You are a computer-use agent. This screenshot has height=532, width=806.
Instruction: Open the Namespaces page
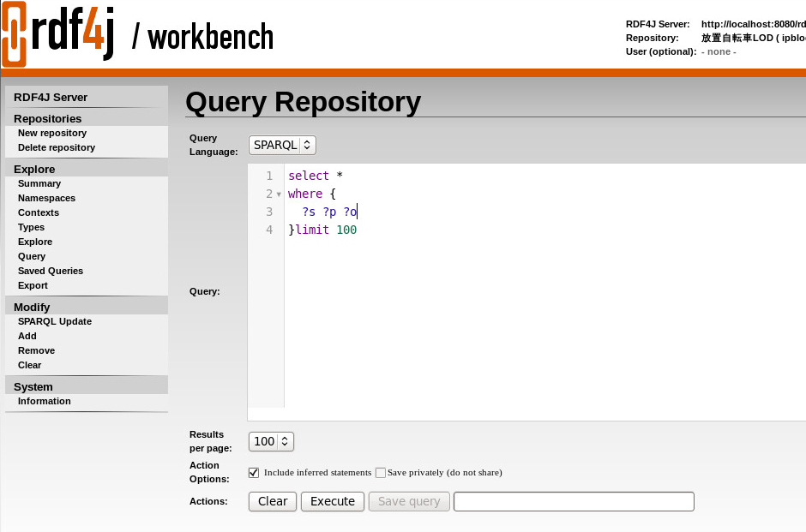pos(46,198)
